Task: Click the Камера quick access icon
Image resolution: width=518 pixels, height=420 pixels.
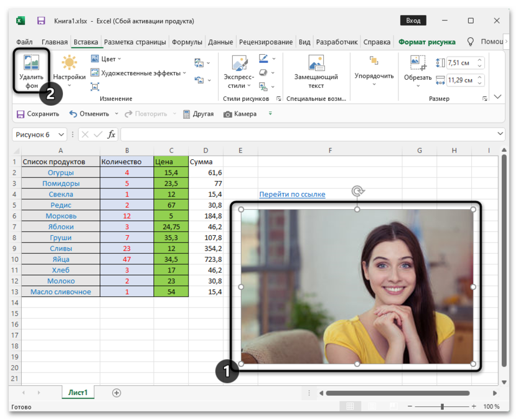Action: pos(228,114)
